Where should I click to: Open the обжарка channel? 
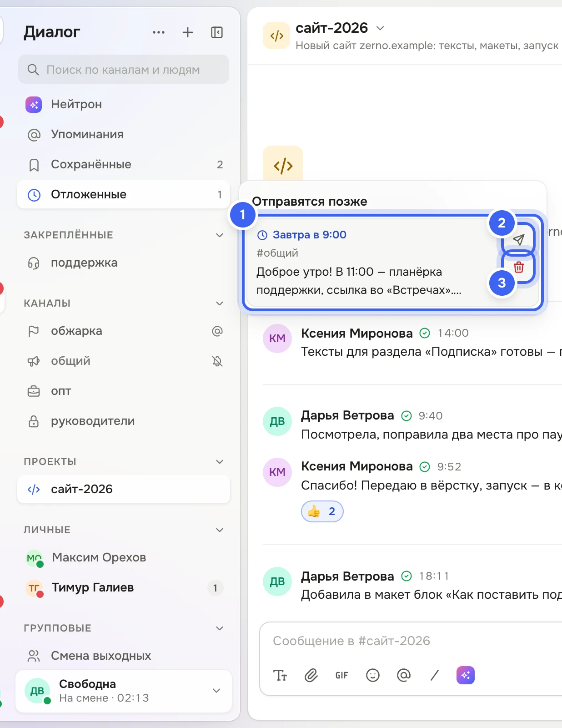click(x=124, y=331)
